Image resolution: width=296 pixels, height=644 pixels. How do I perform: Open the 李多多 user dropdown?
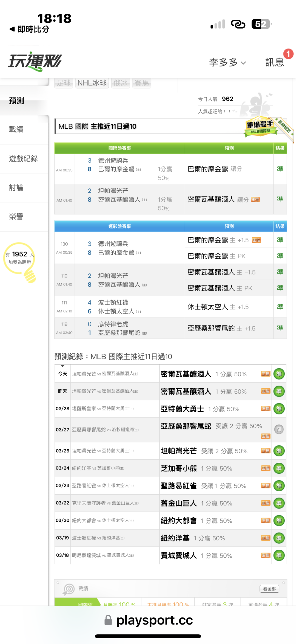[x=227, y=63]
